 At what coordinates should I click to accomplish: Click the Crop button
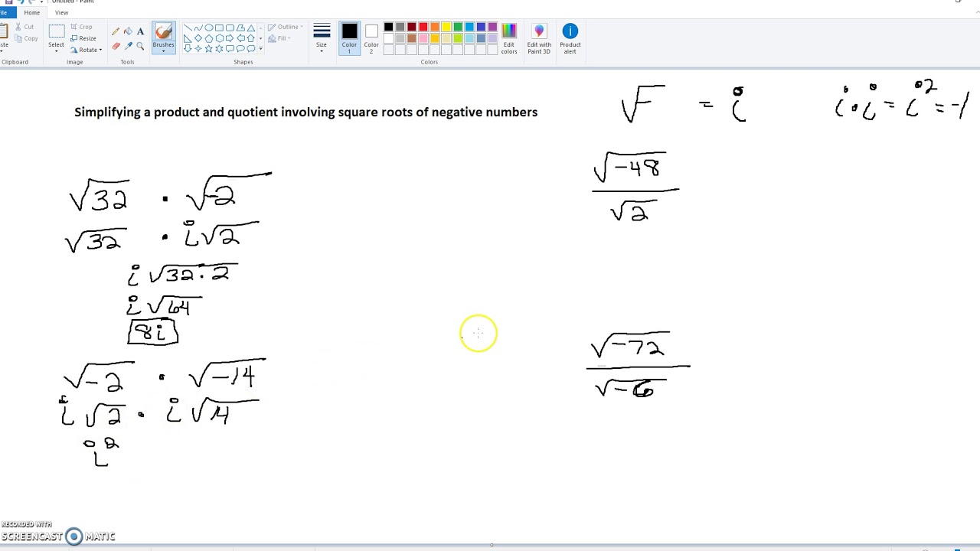(81, 27)
